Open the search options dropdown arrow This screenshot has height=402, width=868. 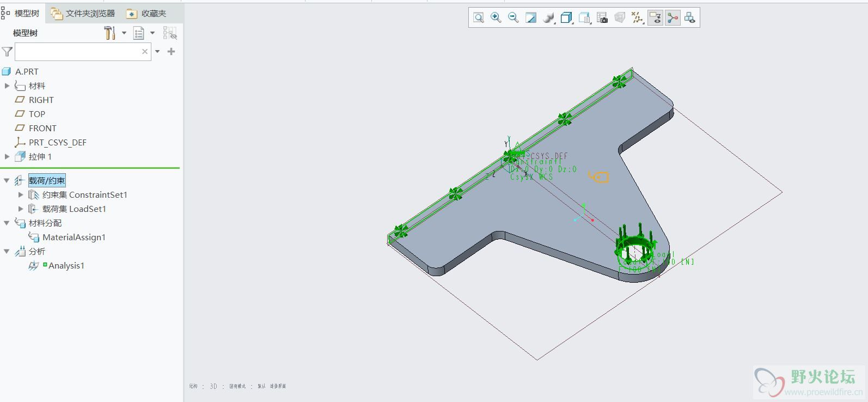click(157, 52)
